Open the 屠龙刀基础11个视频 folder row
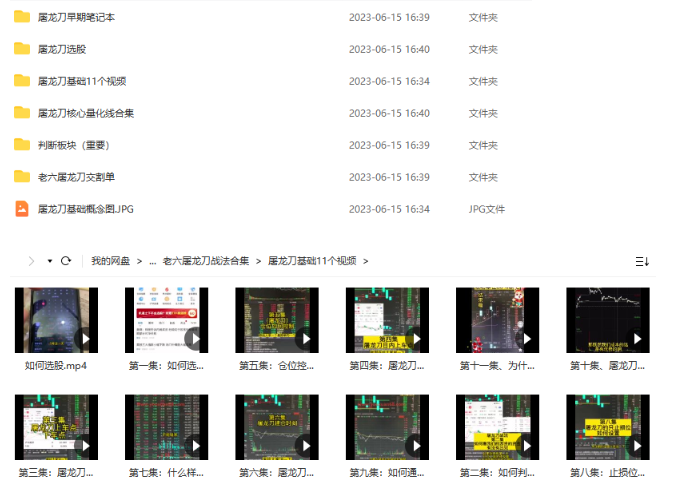The height and width of the screenshot is (494, 675). (82, 81)
